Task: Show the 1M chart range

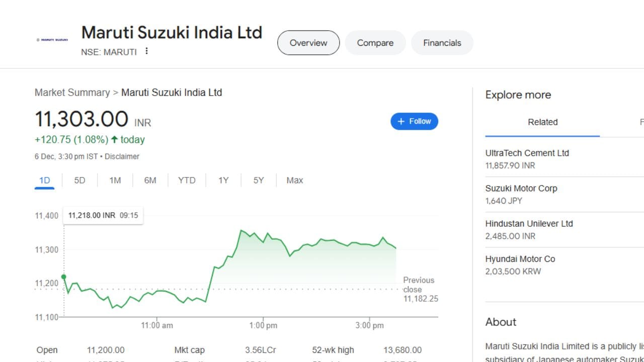Action: [x=115, y=180]
